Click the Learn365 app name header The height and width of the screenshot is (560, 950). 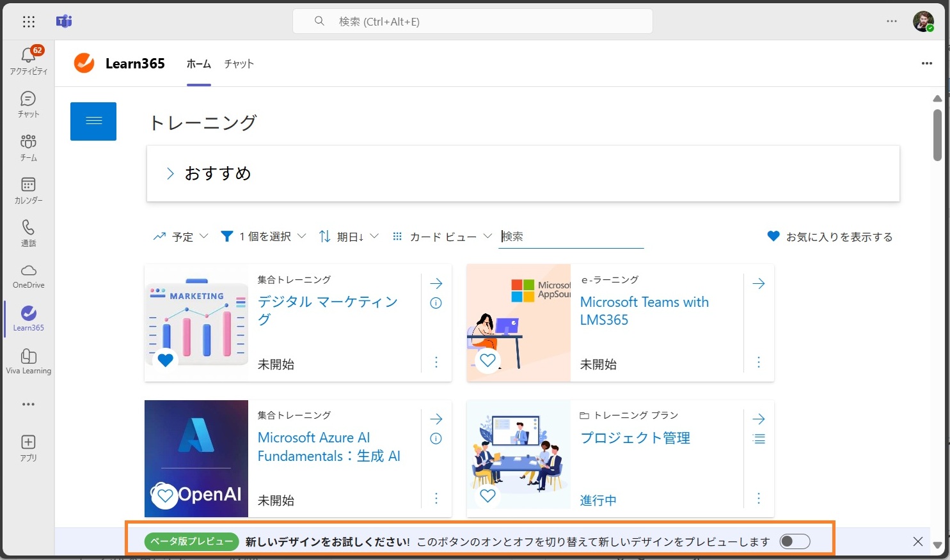click(x=135, y=63)
